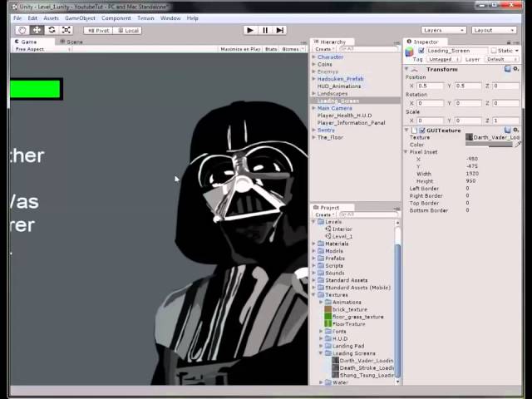
Task: Open GUITexture help book icon
Action: (508, 130)
